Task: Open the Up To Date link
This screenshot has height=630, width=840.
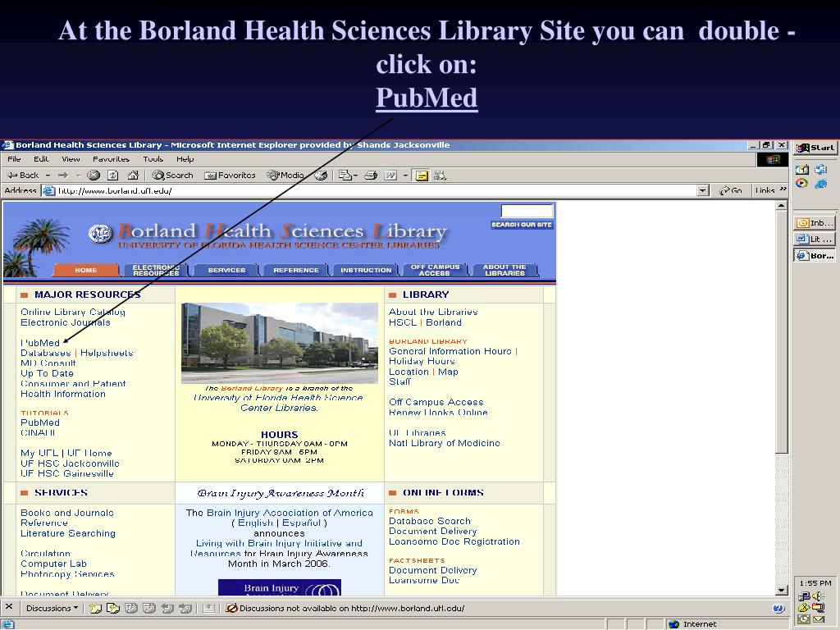Action: tap(47, 373)
